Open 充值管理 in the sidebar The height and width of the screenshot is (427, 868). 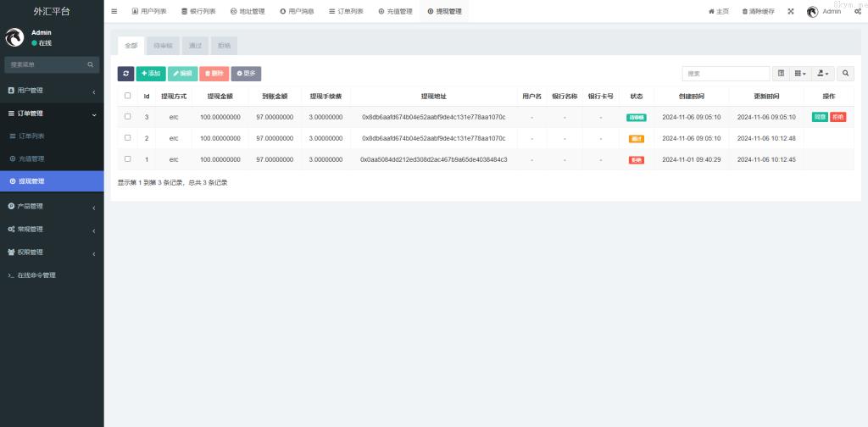click(x=31, y=158)
